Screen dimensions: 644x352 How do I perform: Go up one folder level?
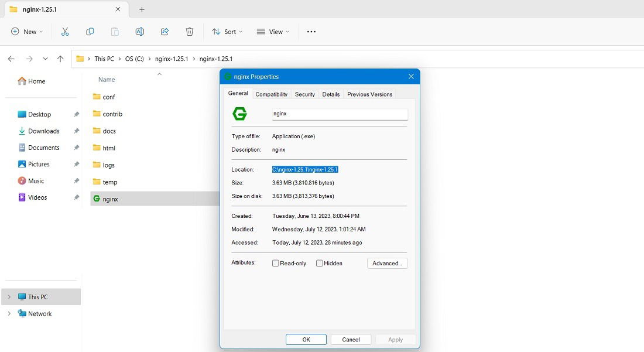pyautogui.click(x=60, y=59)
